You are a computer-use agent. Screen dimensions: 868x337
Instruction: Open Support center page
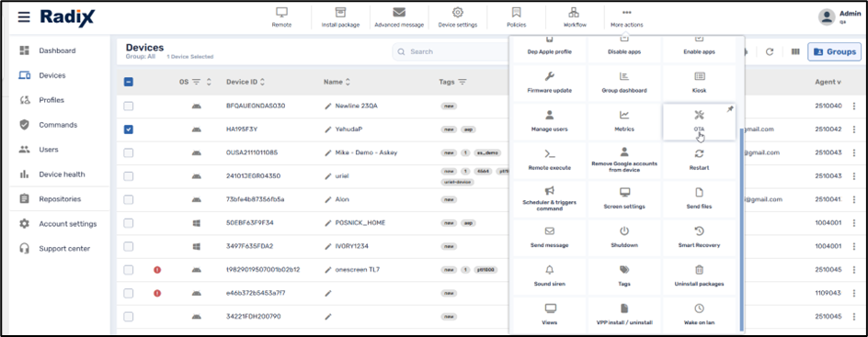pyautogui.click(x=64, y=249)
